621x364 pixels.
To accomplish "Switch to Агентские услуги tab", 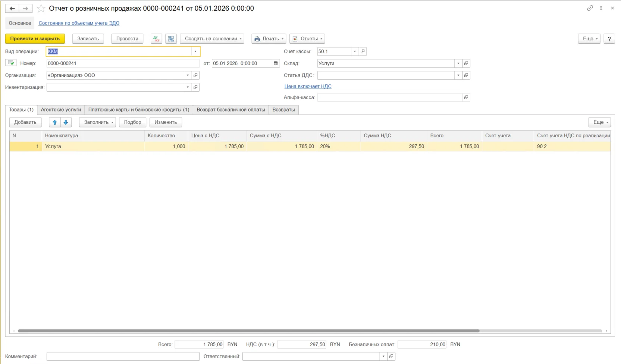I will point(61,110).
